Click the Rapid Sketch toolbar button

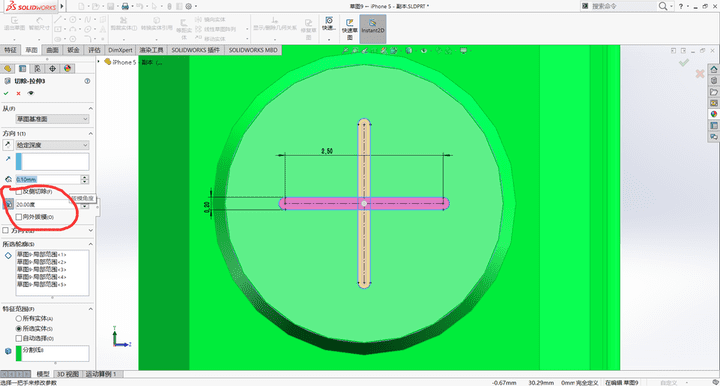(x=350, y=28)
